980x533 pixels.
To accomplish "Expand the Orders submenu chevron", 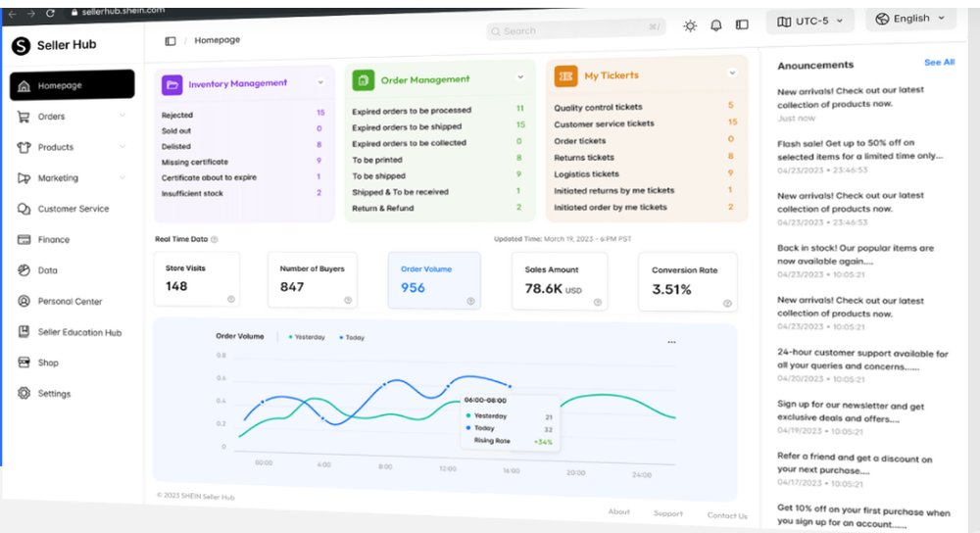I will tap(122, 116).
